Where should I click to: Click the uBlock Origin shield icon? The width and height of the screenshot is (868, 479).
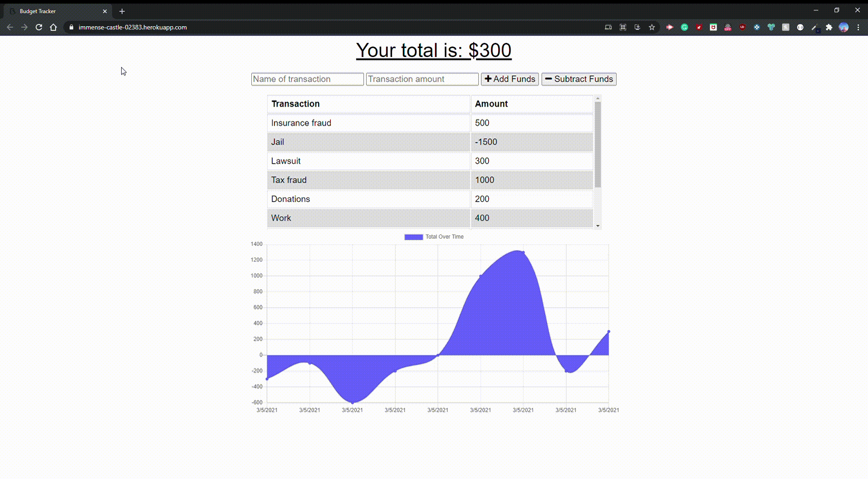point(742,27)
